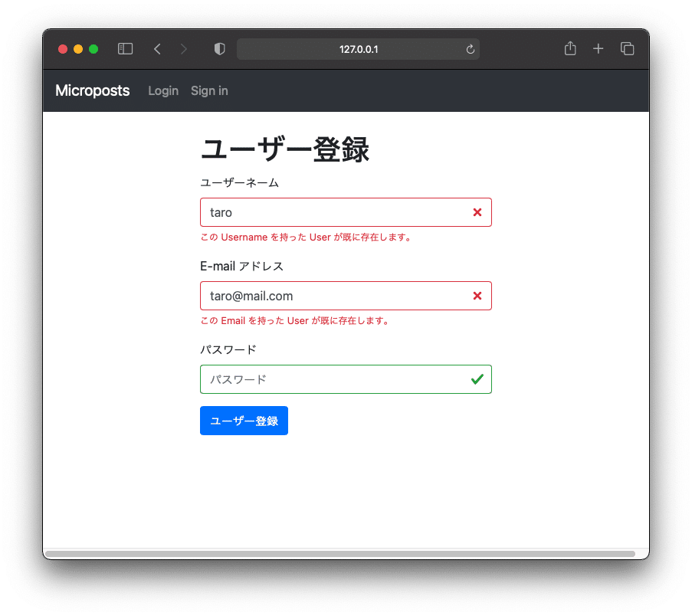Click the green checkmark in password field

tap(477, 379)
